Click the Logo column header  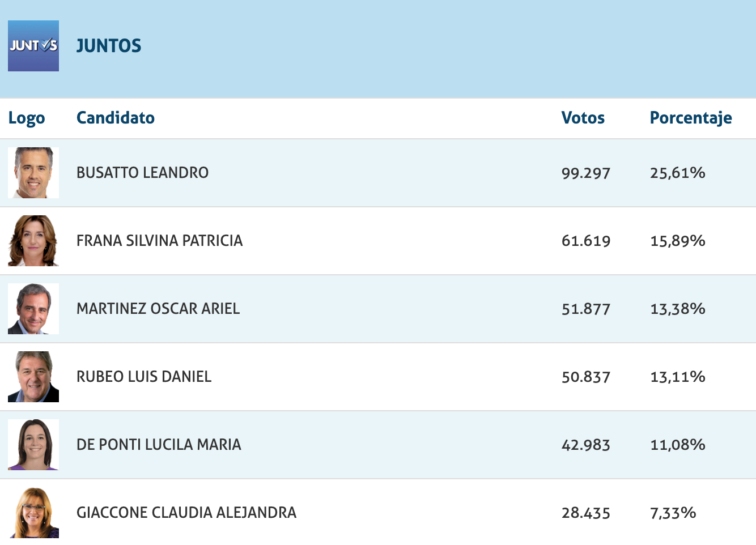pos(27,118)
